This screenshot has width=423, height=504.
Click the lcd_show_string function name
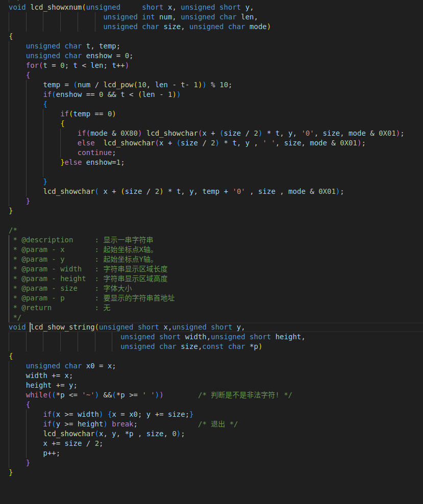point(62,327)
